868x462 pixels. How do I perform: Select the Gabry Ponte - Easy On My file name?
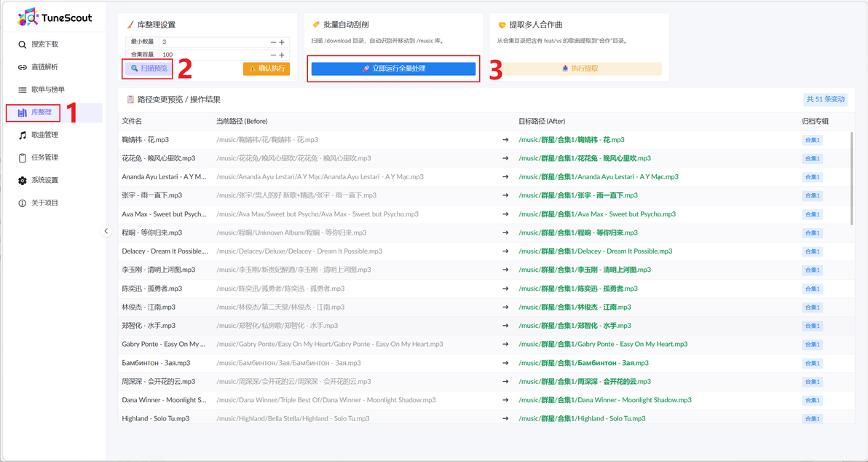164,345
